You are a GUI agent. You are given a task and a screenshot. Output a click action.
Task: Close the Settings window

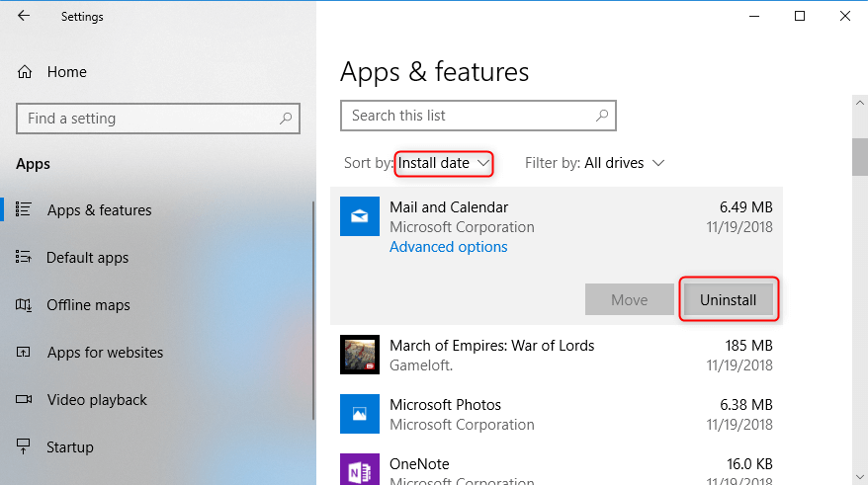[844, 16]
